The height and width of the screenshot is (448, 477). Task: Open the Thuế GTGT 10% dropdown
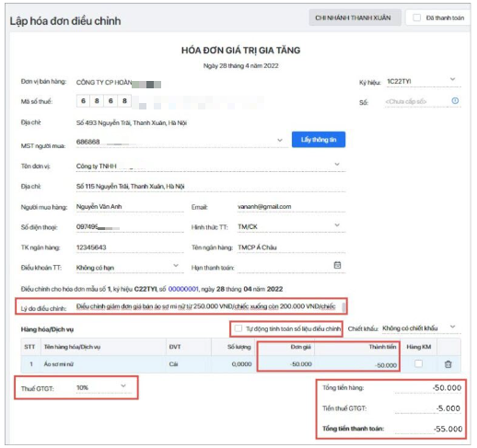[123, 385]
